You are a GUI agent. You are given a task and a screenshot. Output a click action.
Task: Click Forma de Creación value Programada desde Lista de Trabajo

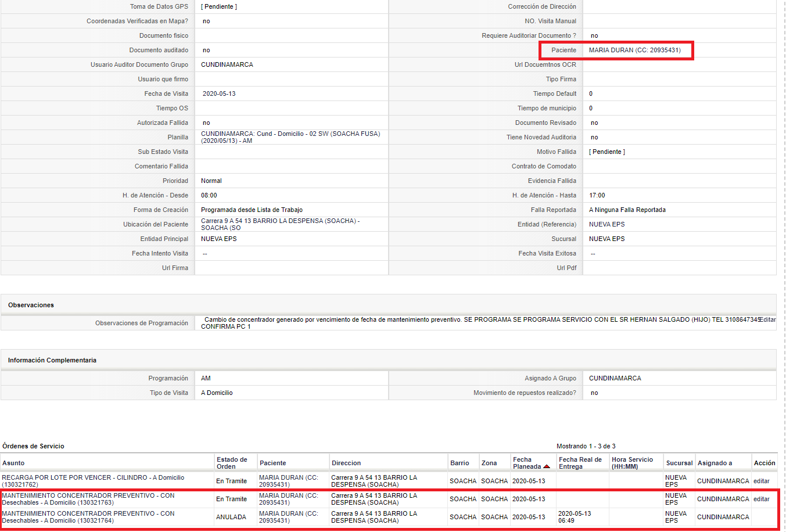(x=252, y=210)
